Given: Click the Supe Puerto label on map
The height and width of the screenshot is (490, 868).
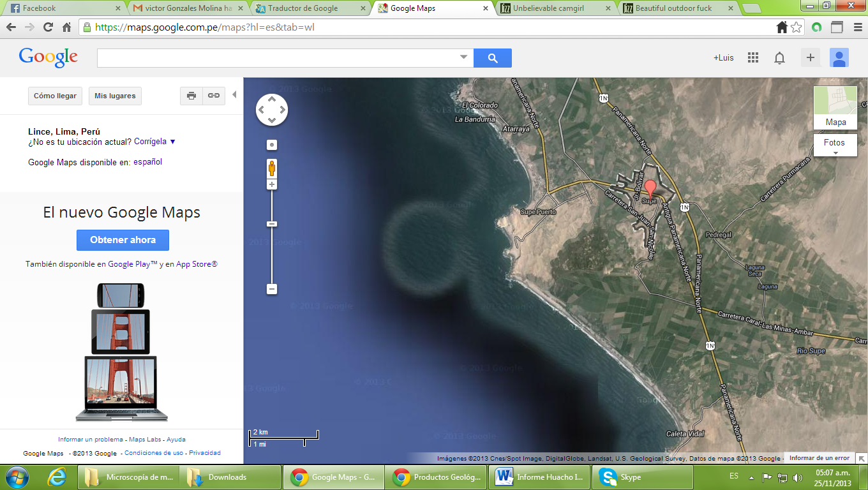Looking at the screenshot, I should 538,212.
